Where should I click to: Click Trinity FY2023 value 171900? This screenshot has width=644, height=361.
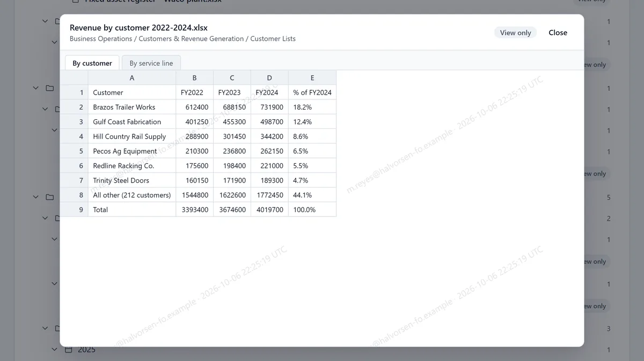(232, 180)
